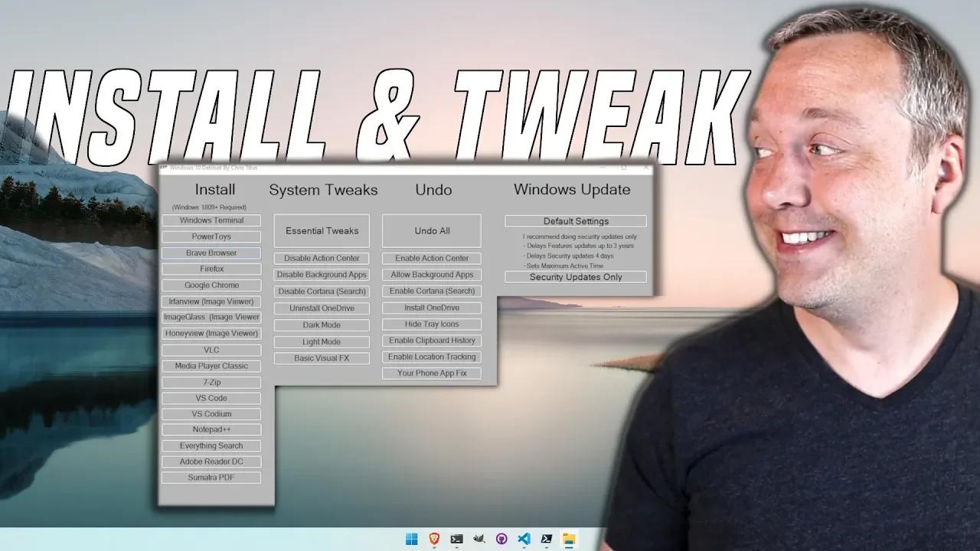Image resolution: width=980 pixels, height=551 pixels.
Task: Launch Visual Studio Code from the taskbar
Action: pos(524,538)
